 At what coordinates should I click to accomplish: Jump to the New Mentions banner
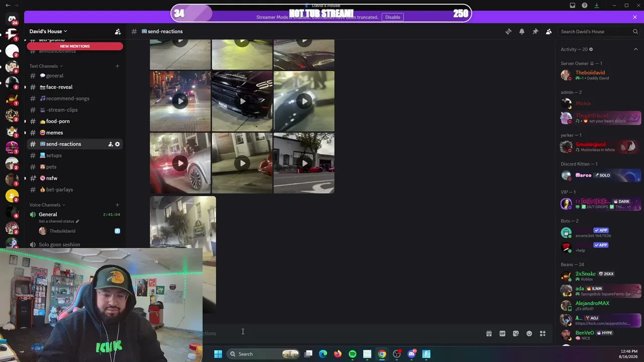(x=75, y=46)
